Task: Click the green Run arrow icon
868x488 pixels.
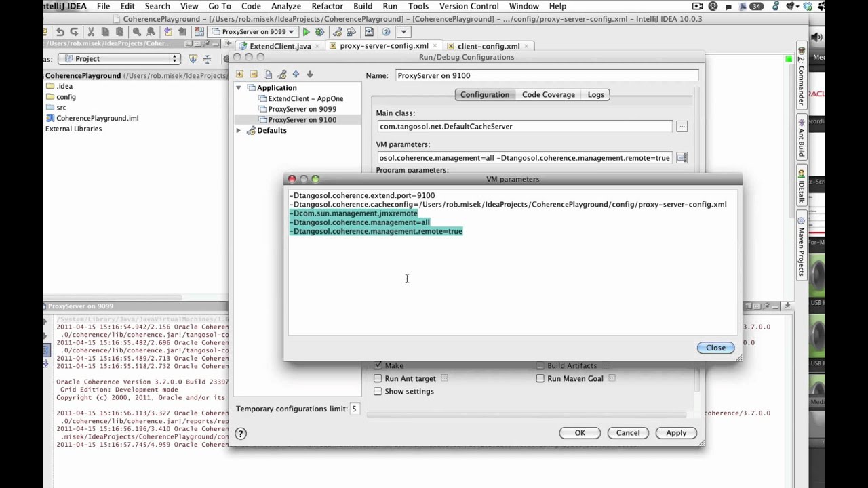Action: 307,32
